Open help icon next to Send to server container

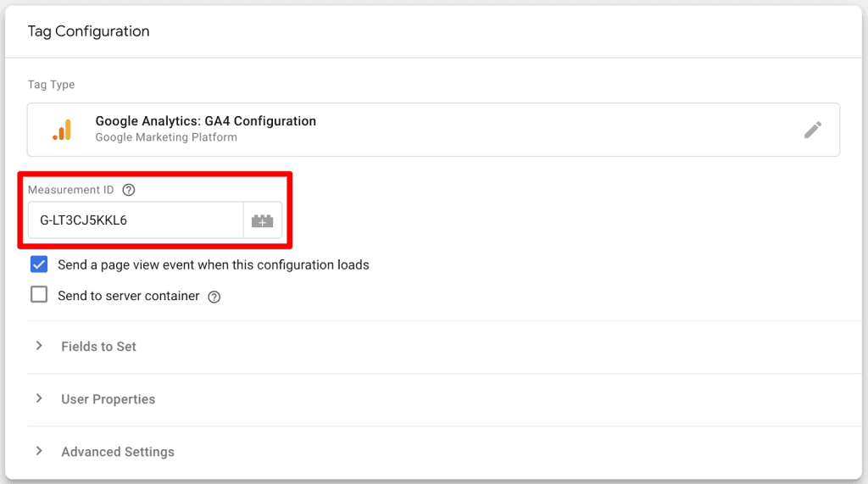(x=214, y=297)
